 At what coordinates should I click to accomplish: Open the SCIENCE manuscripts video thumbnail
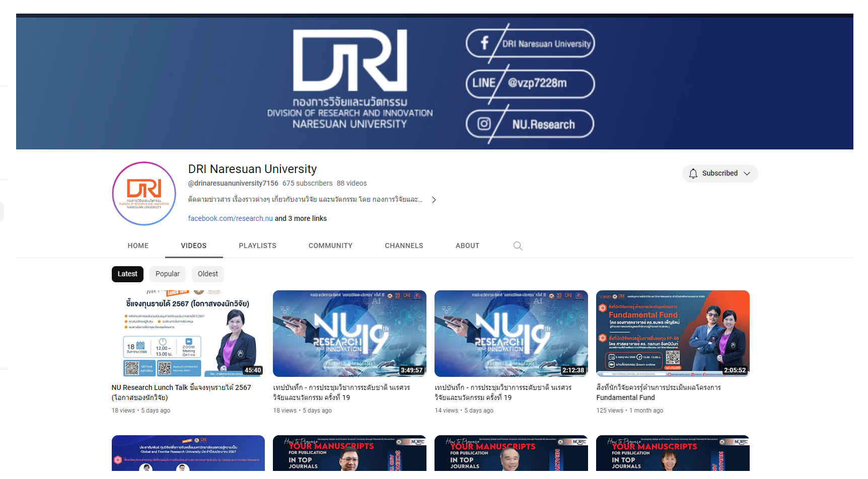tap(349, 453)
